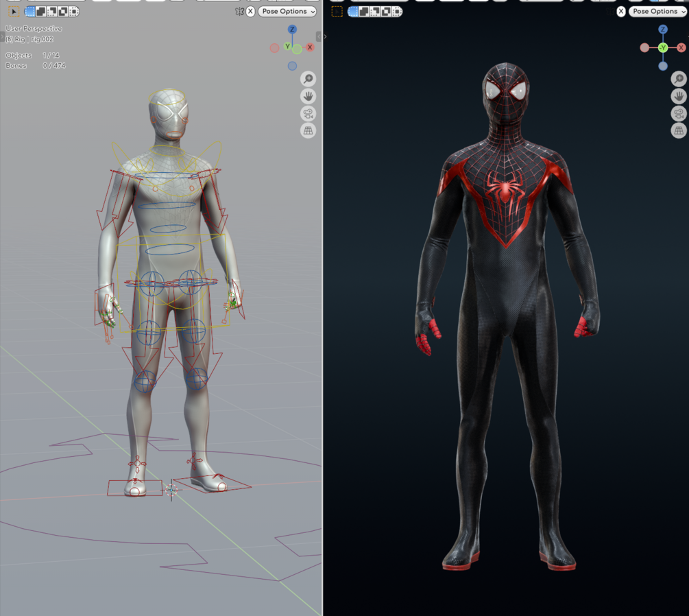The width and height of the screenshot is (689, 616).
Task: Click the '0 / 474' bones count
Action: (x=54, y=66)
